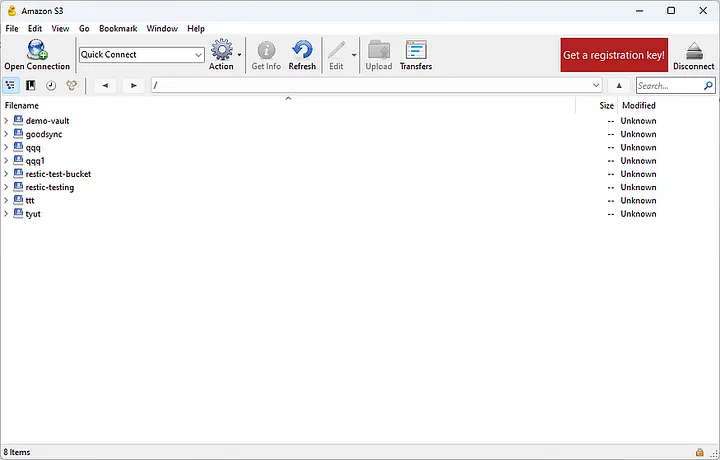This screenshot has height=460, width=720.
Task: Go back in navigation history
Action: point(105,85)
